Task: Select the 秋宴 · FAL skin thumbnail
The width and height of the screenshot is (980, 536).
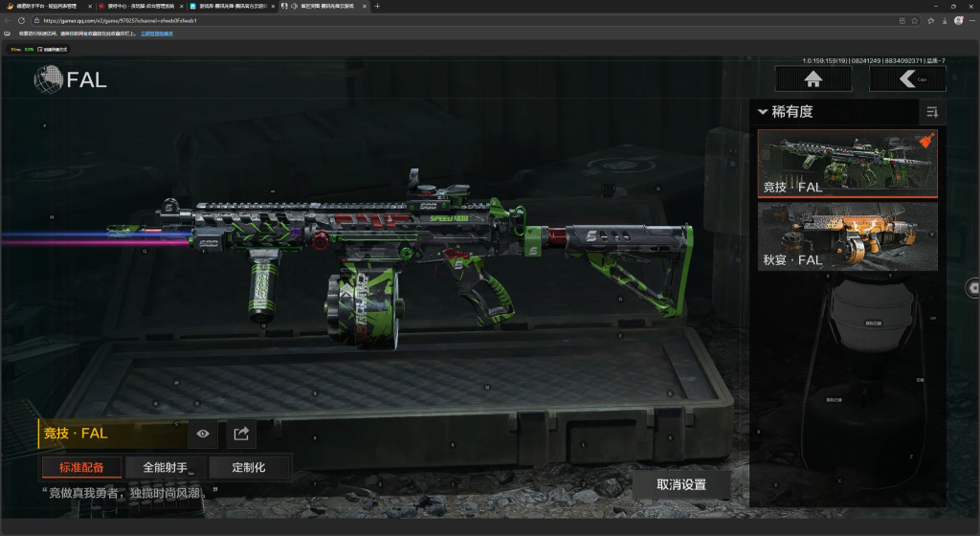Action: click(x=848, y=236)
